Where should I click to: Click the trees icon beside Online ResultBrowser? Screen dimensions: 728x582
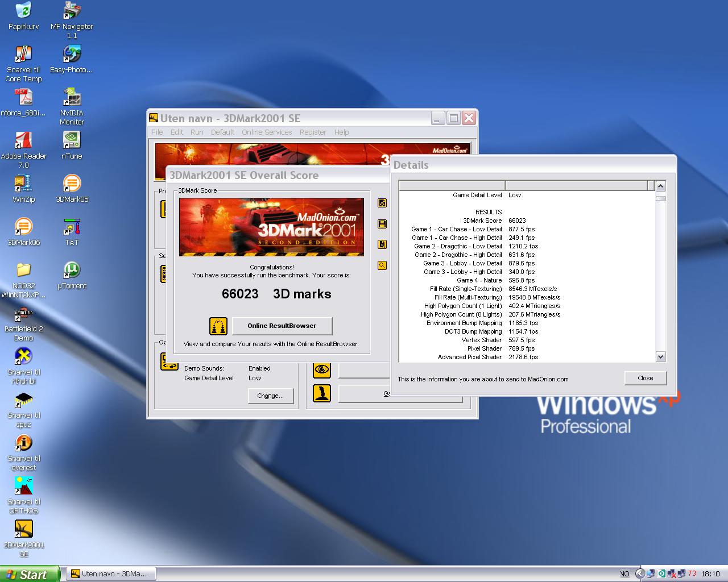[x=218, y=326]
